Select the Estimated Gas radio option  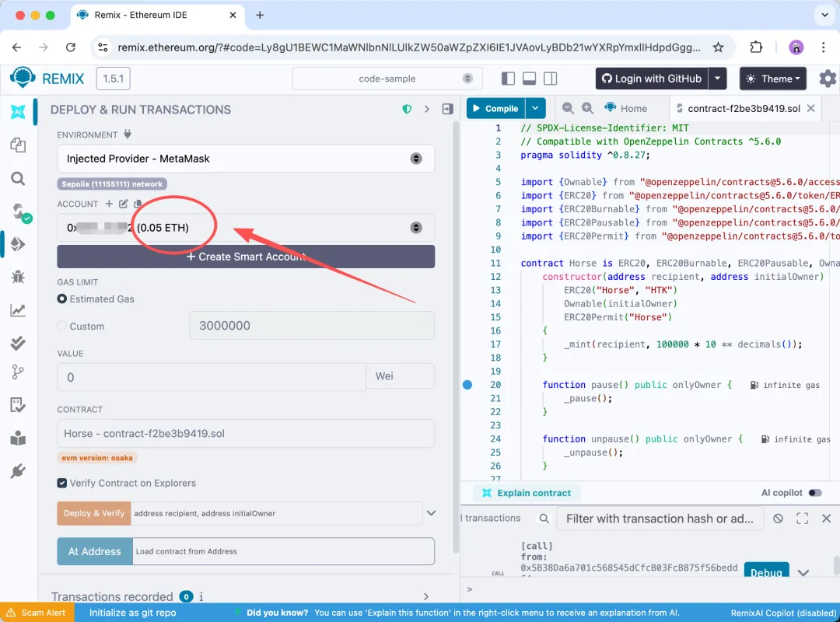pos(62,299)
